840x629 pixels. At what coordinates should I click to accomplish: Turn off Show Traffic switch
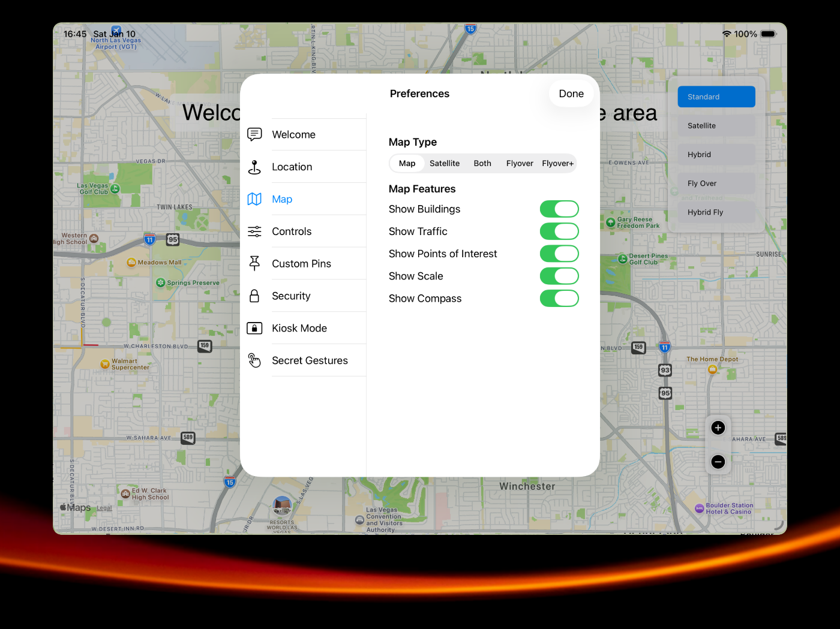coord(559,231)
